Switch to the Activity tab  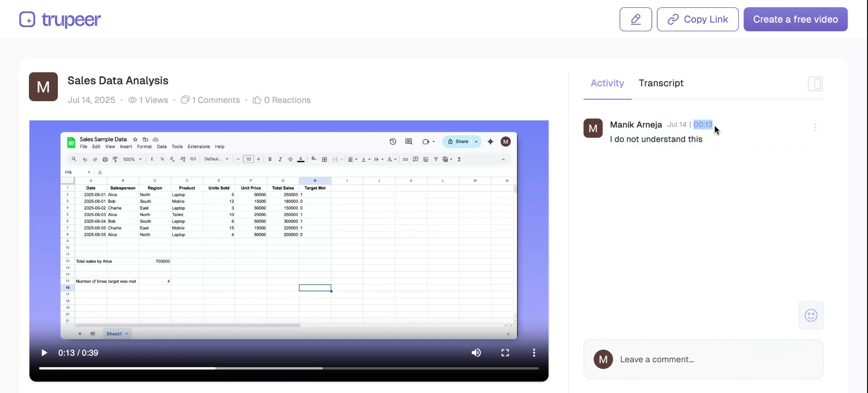(607, 83)
